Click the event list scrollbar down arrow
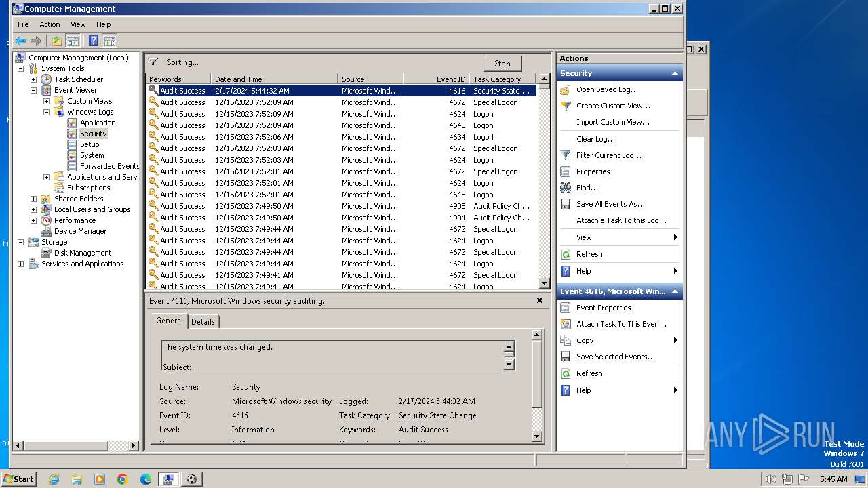Viewport: 868px width, 488px height. point(544,283)
